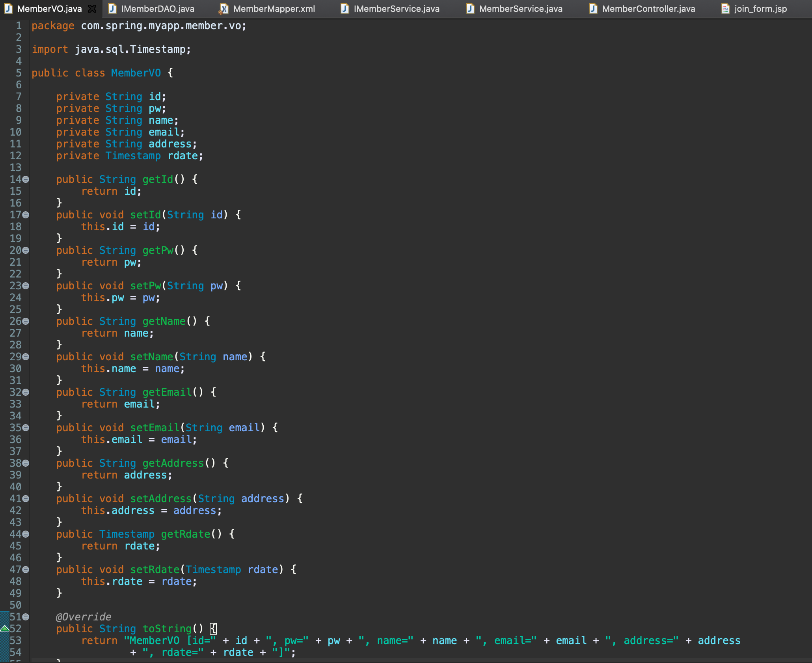812x663 pixels.
Task: Click the MemberVO.java file icon
Action: click(x=8, y=9)
